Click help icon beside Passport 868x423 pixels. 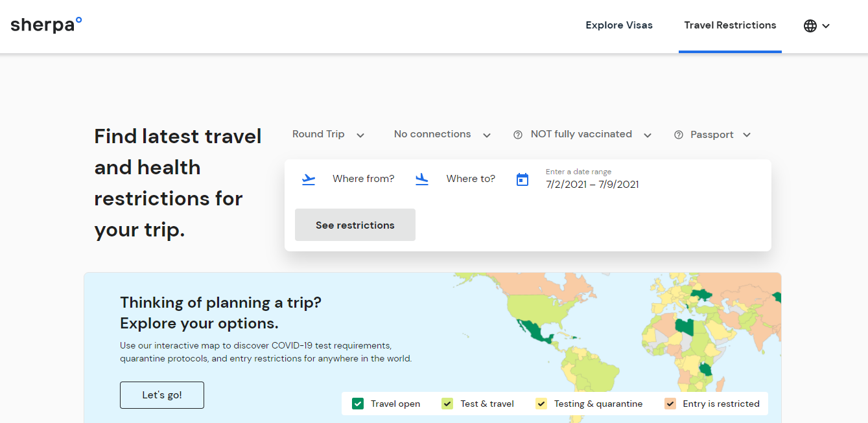[679, 135]
